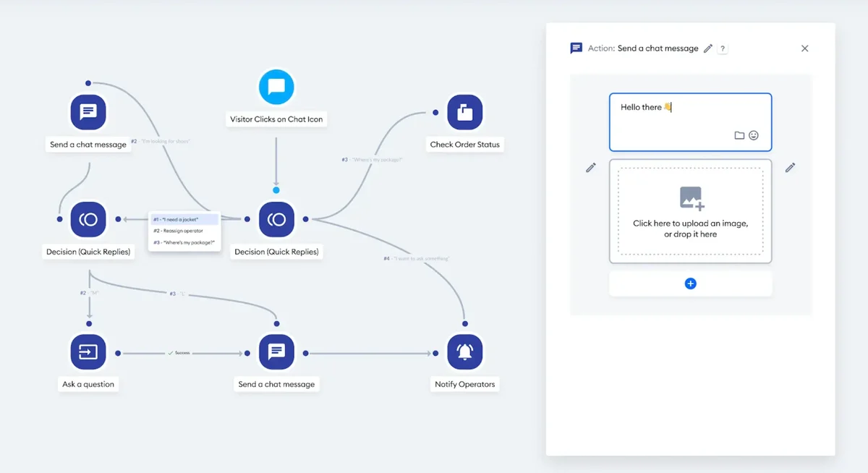Select the left Decision (Quick Replies) node icon

[x=88, y=219]
